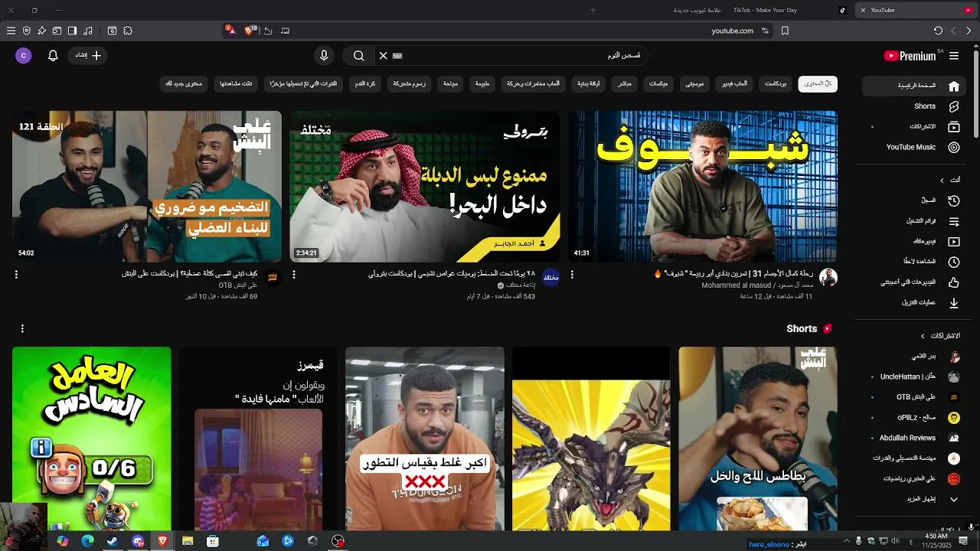
Task: Select the 'كرة القدم' filter chip
Action: tap(365, 84)
